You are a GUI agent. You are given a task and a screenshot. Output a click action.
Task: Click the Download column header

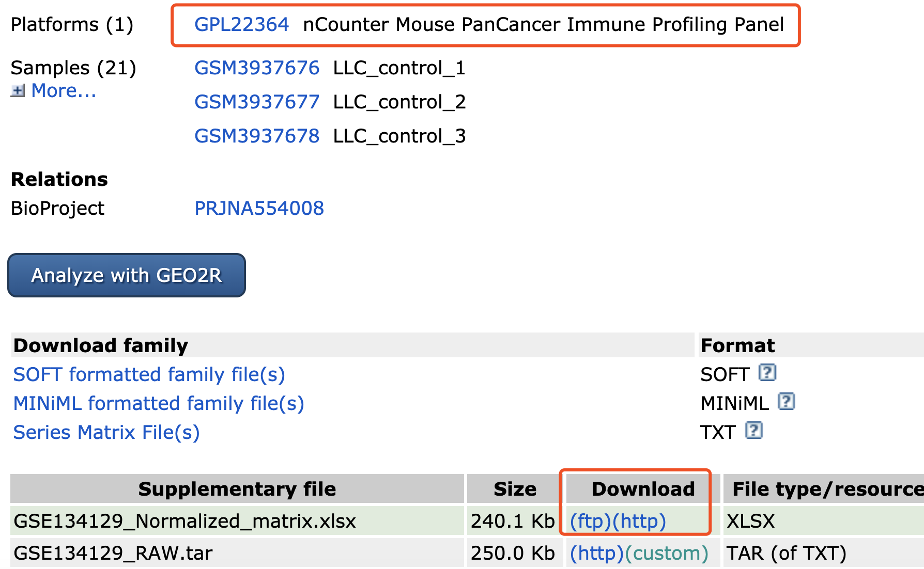click(x=643, y=488)
